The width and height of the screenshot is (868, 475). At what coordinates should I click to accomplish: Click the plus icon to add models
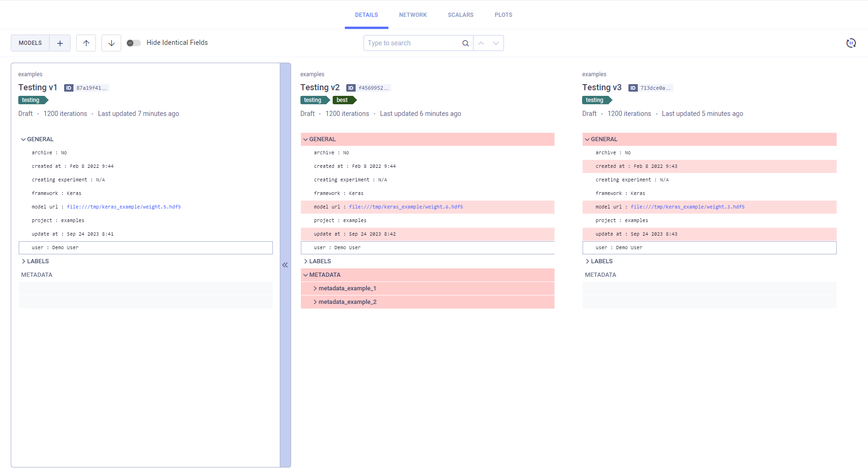60,43
